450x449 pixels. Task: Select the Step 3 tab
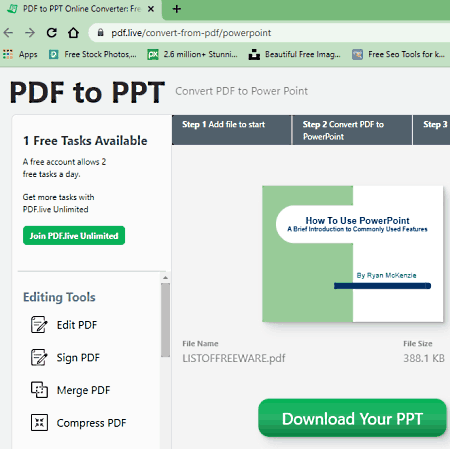pos(432,130)
